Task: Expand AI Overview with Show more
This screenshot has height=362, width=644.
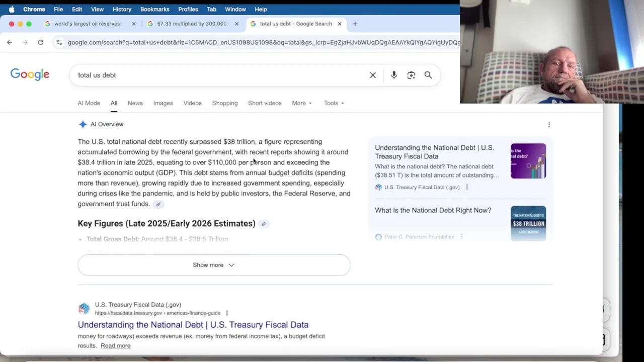Action: 214,265
